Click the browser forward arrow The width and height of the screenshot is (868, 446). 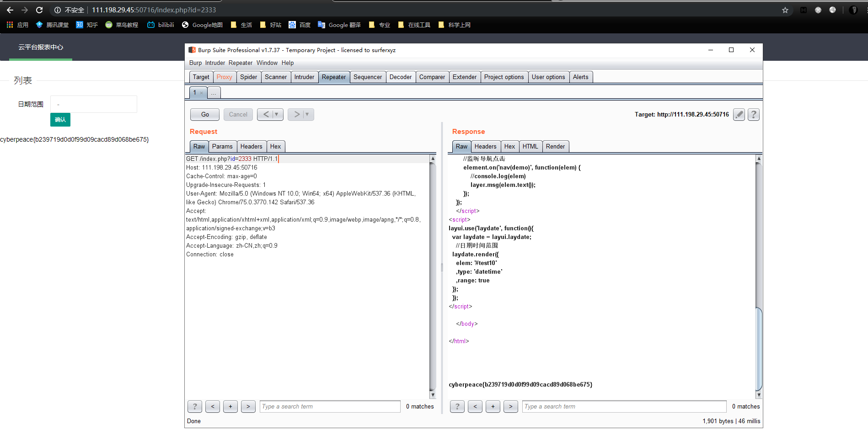[25, 10]
